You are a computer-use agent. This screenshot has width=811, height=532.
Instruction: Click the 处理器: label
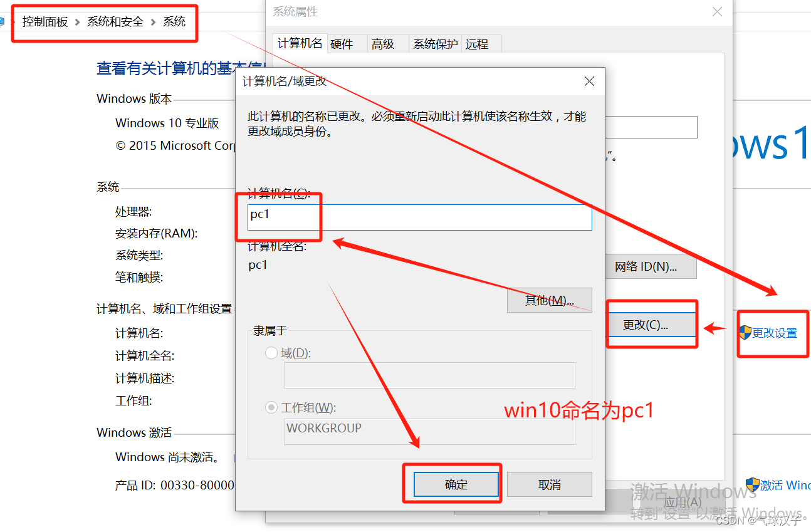[133, 212]
